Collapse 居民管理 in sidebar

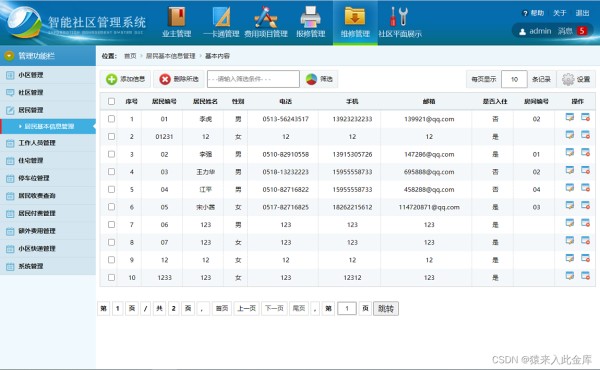[x=48, y=110]
